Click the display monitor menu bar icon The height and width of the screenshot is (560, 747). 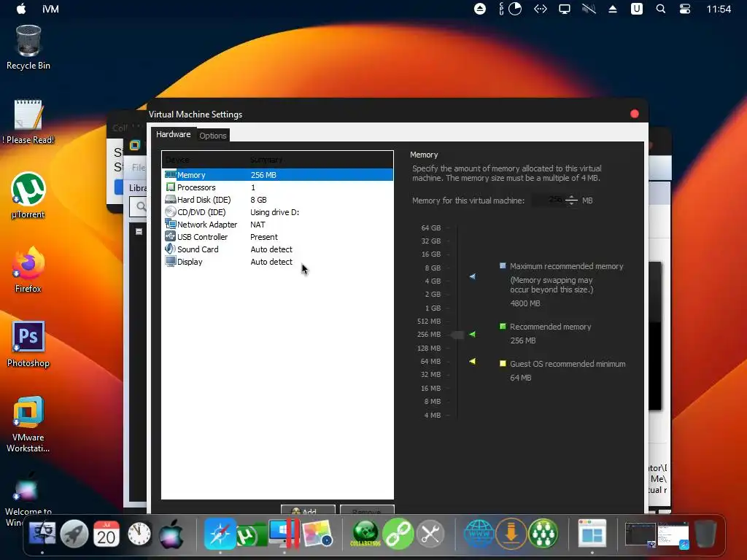tap(565, 9)
